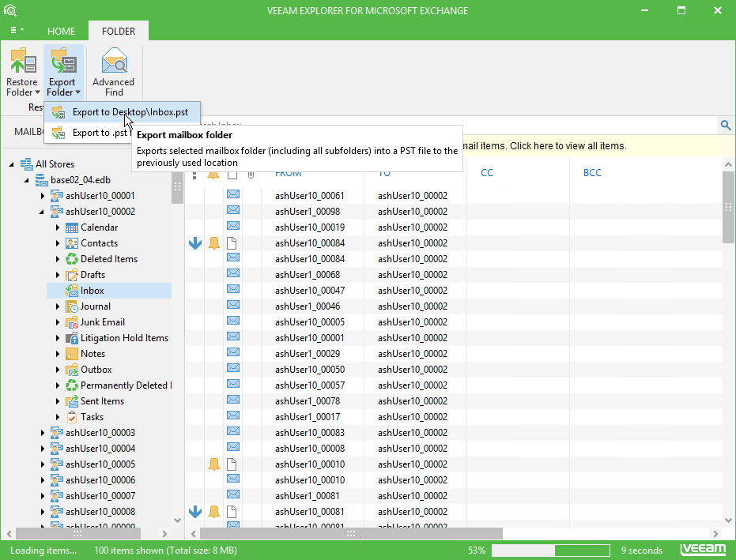Click the message list scroll right arrow

pyautogui.click(x=715, y=534)
